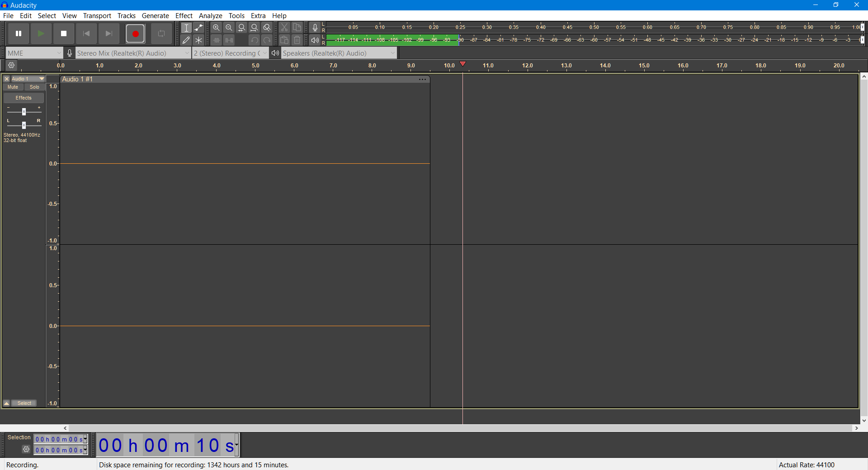Open the Tracks menu
This screenshot has width=868, height=470.
(127, 15)
